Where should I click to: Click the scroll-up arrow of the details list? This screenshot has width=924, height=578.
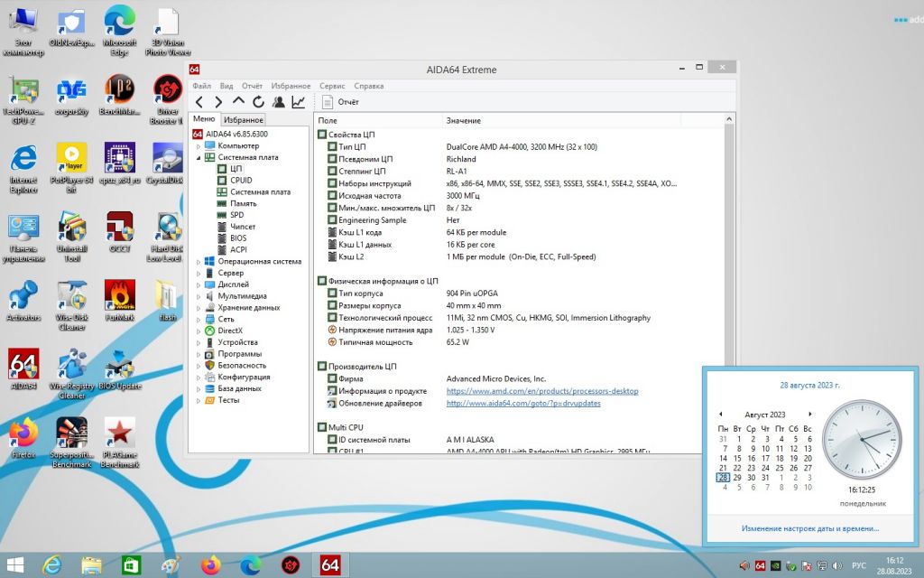click(x=729, y=120)
